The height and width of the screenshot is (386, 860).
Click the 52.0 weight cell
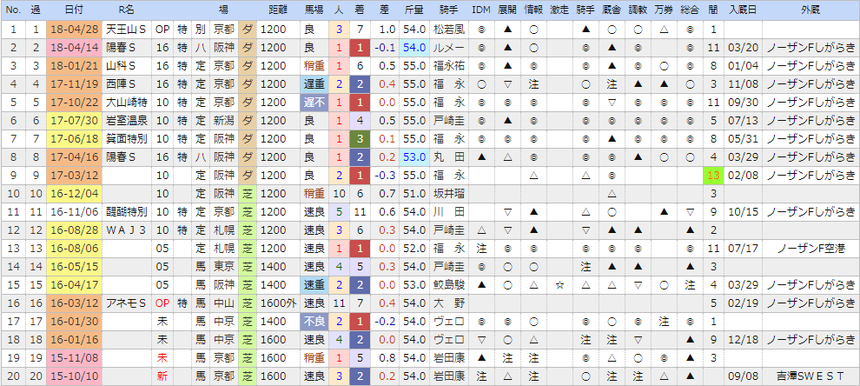(415, 248)
